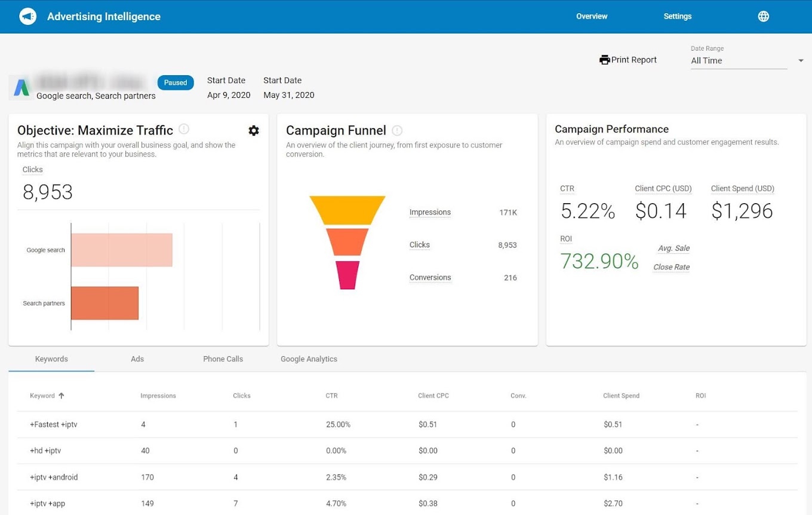Open the Impressions link in the funnel
The height and width of the screenshot is (515, 812).
click(430, 212)
